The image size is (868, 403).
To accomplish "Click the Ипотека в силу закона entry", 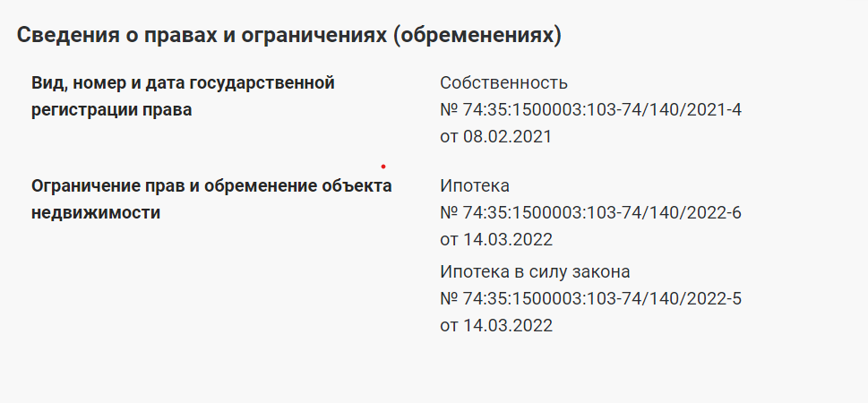I will [x=535, y=272].
